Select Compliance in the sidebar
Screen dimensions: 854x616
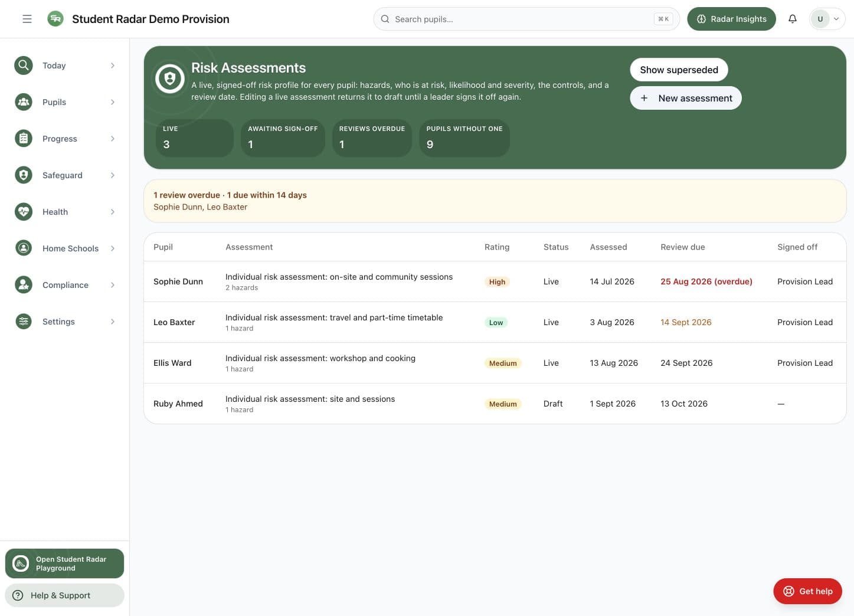click(65, 285)
